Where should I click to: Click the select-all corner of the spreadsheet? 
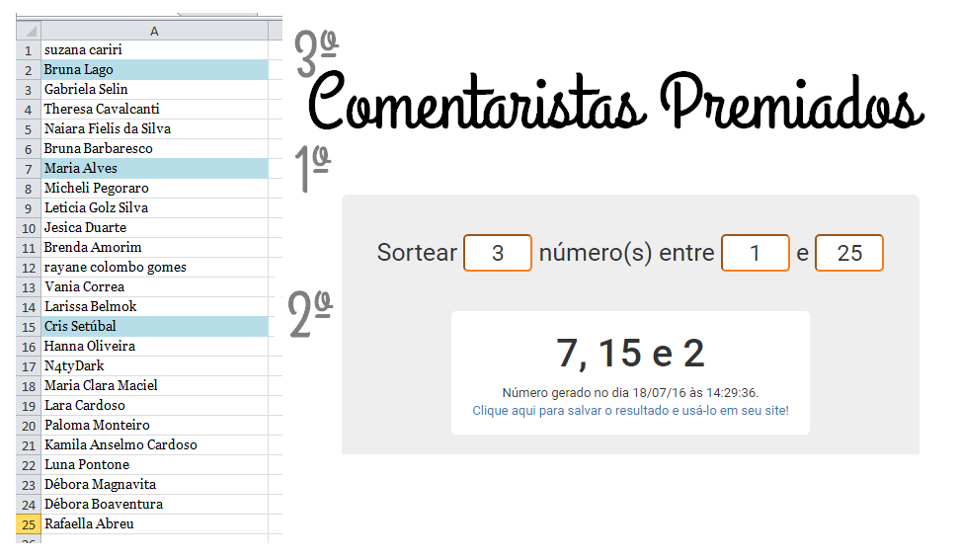click(28, 31)
